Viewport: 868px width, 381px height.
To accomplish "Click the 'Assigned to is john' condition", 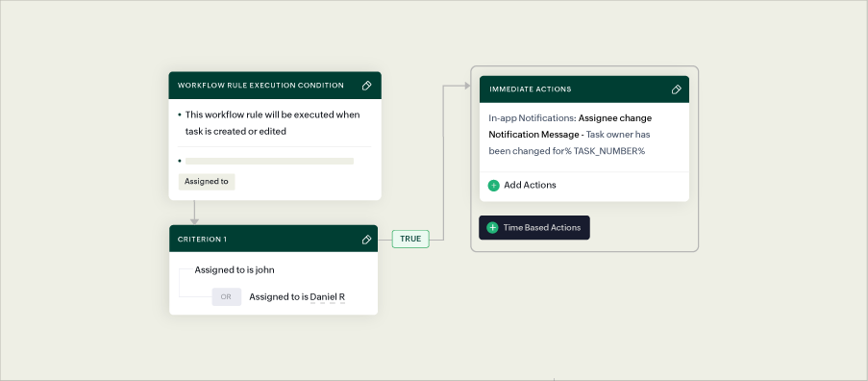I will click(x=235, y=270).
